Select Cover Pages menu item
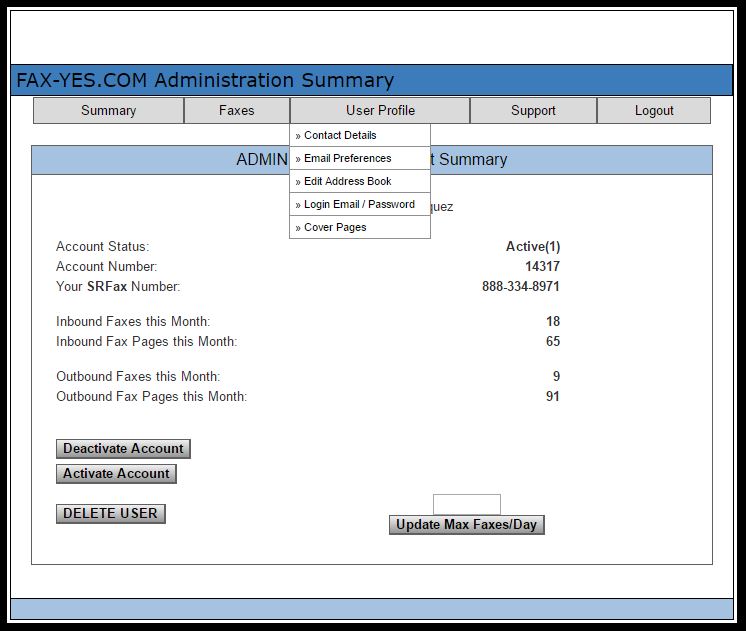The height and width of the screenshot is (631, 746). [x=360, y=227]
